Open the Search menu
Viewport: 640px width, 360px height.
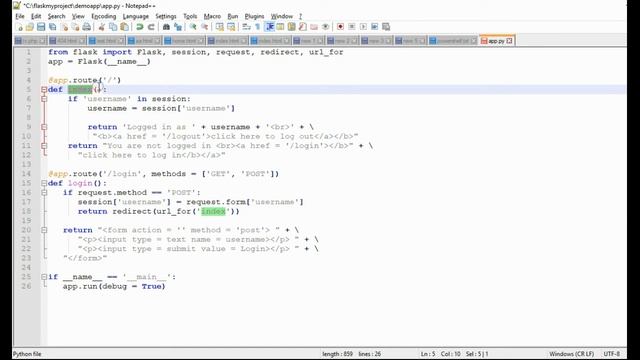pos(56,16)
